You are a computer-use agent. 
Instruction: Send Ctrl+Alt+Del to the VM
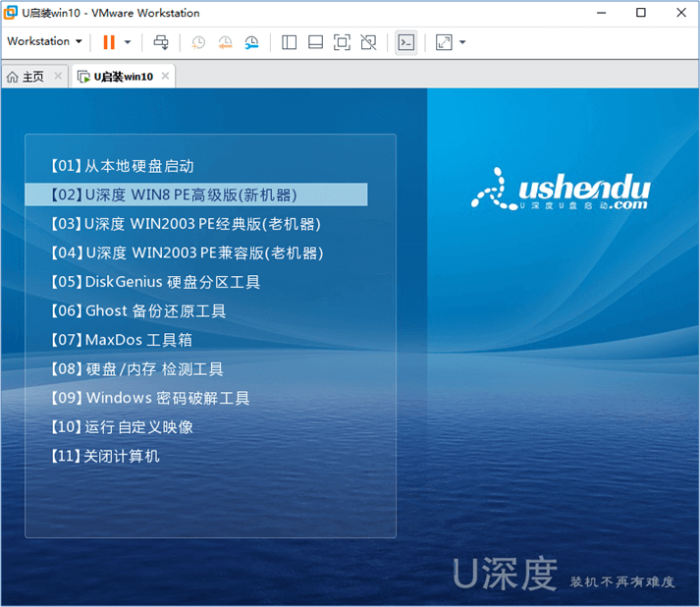tap(161, 42)
